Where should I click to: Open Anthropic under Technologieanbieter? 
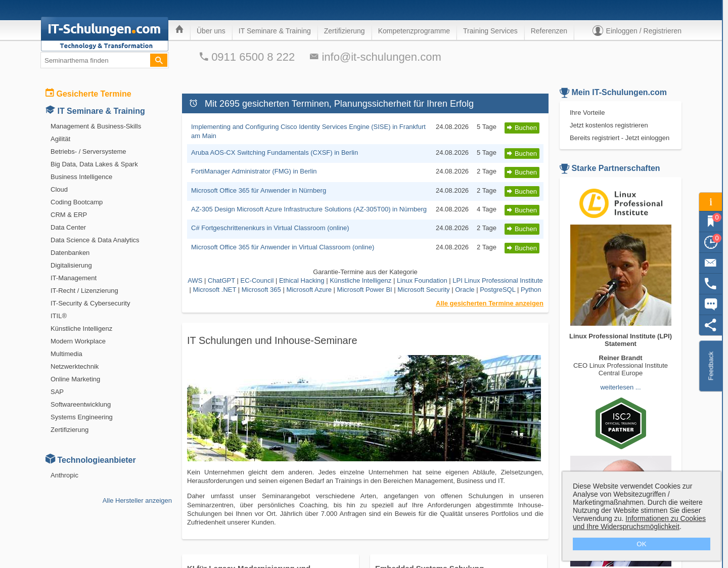[x=64, y=475]
